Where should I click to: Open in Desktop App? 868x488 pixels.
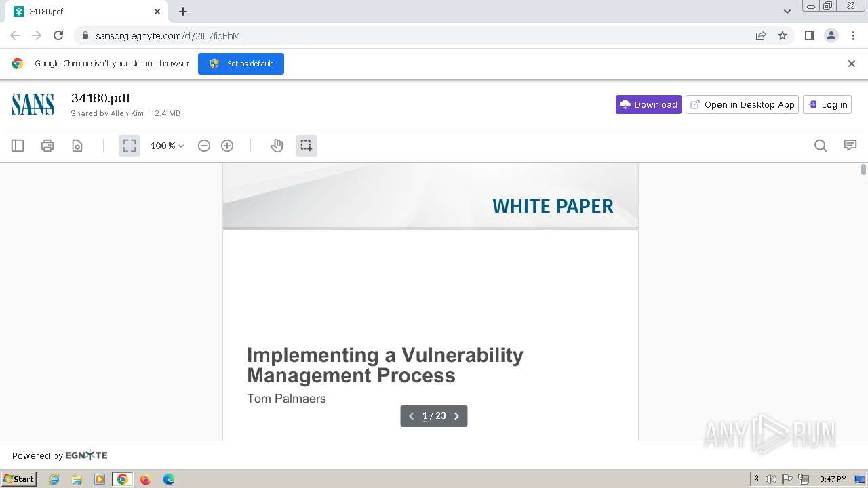[x=742, y=104]
